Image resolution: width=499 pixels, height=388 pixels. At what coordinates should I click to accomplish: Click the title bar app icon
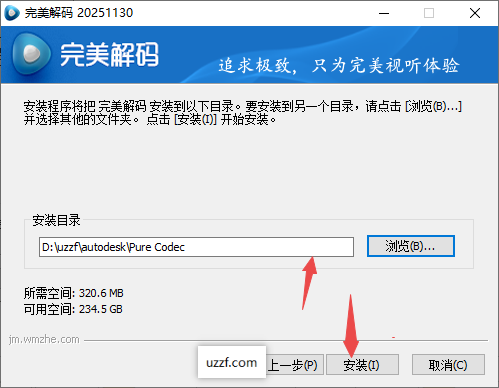tap(12, 13)
